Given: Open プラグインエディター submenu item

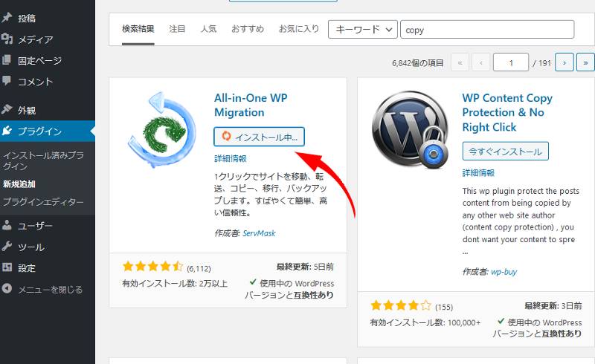Looking at the screenshot, I should click(x=43, y=202).
